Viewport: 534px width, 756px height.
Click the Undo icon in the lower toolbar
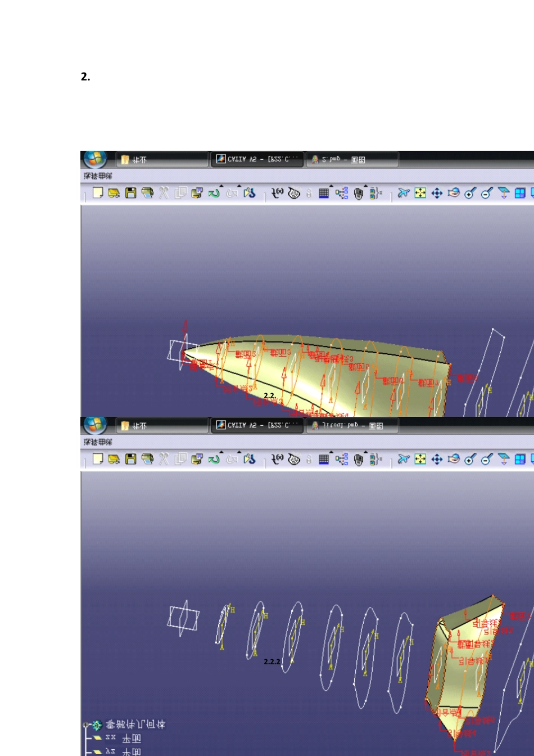click(x=214, y=459)
